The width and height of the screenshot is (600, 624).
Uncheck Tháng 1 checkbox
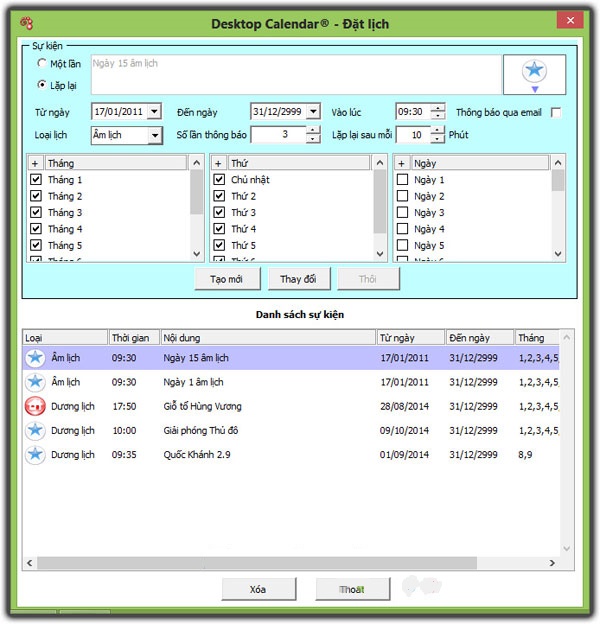pyautogui.click(x=36, y=179)
